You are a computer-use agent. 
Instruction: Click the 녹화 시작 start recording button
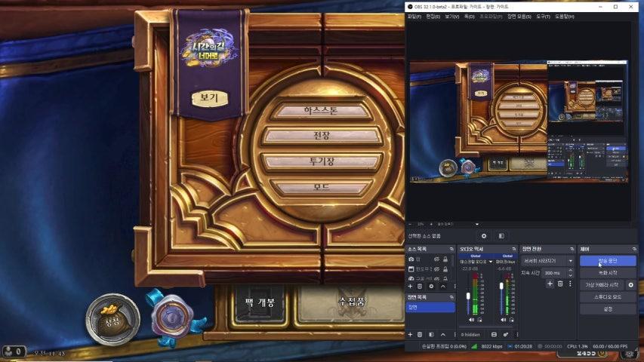[x=608, y=272]
